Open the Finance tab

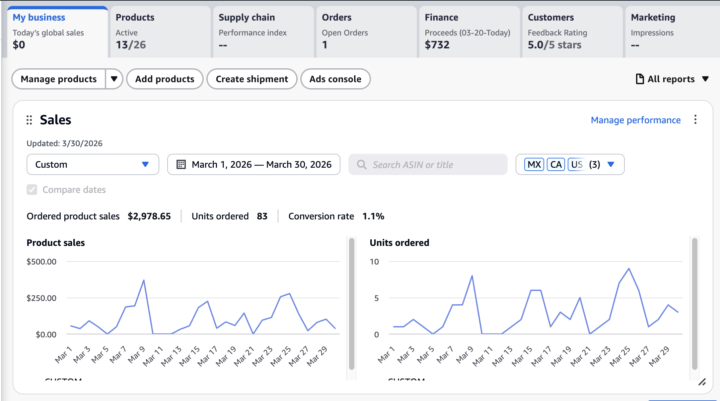tap(469, 32)
